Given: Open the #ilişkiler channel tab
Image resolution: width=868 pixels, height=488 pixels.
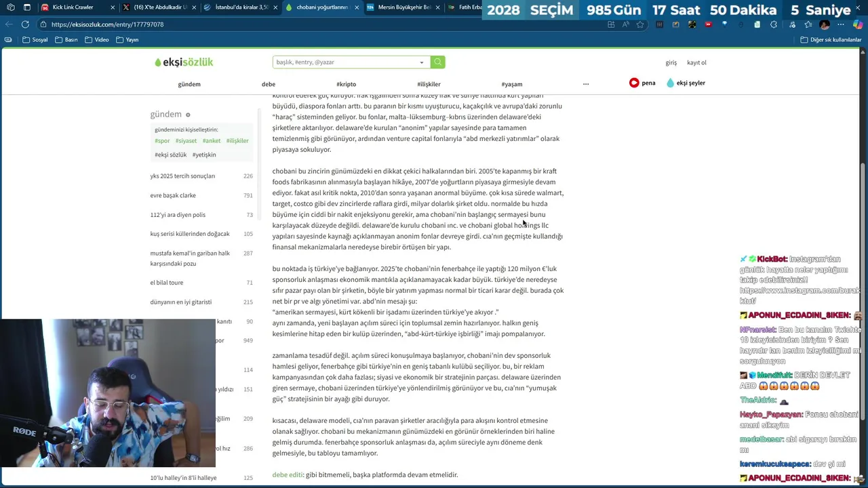Looking at the screenshot, I should point(429,84).
